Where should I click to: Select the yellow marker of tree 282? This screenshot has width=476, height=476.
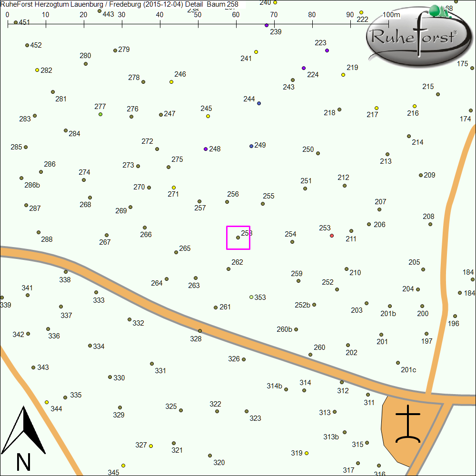click(x=37, y=70)
